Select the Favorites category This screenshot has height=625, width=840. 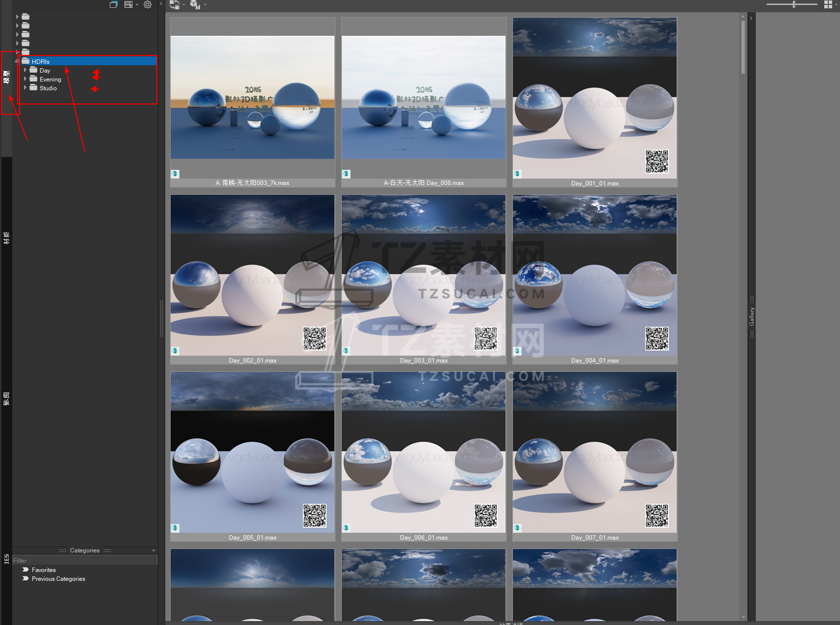pos(44,570)
